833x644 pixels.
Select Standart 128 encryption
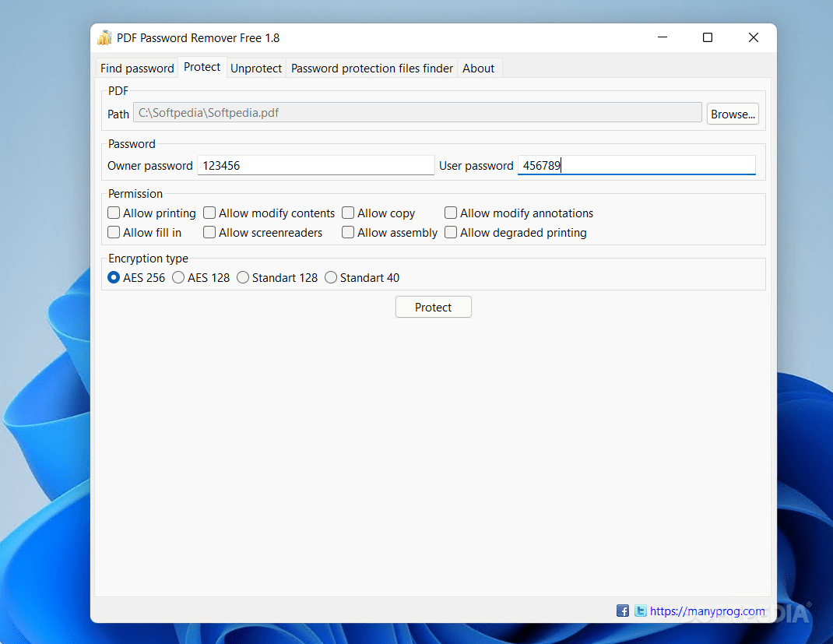coord(242,277)
